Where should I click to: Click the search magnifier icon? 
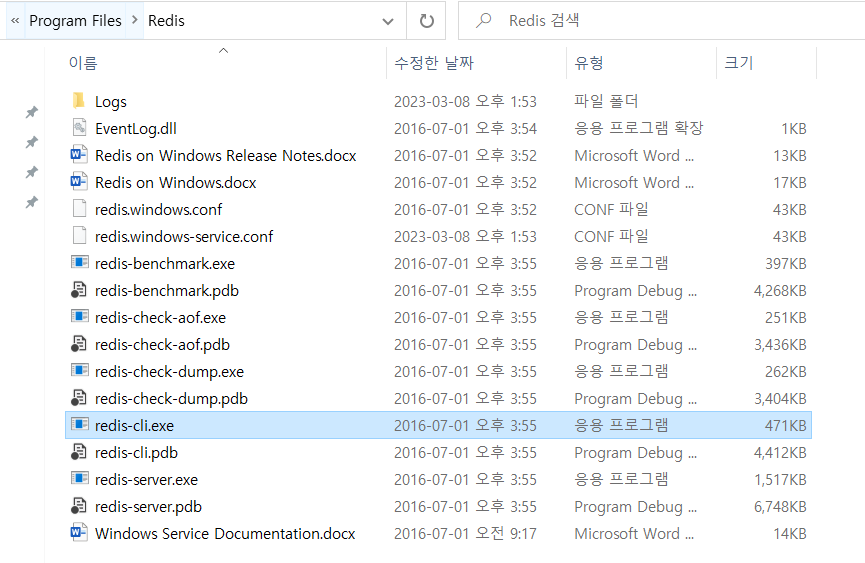point(484,20)
